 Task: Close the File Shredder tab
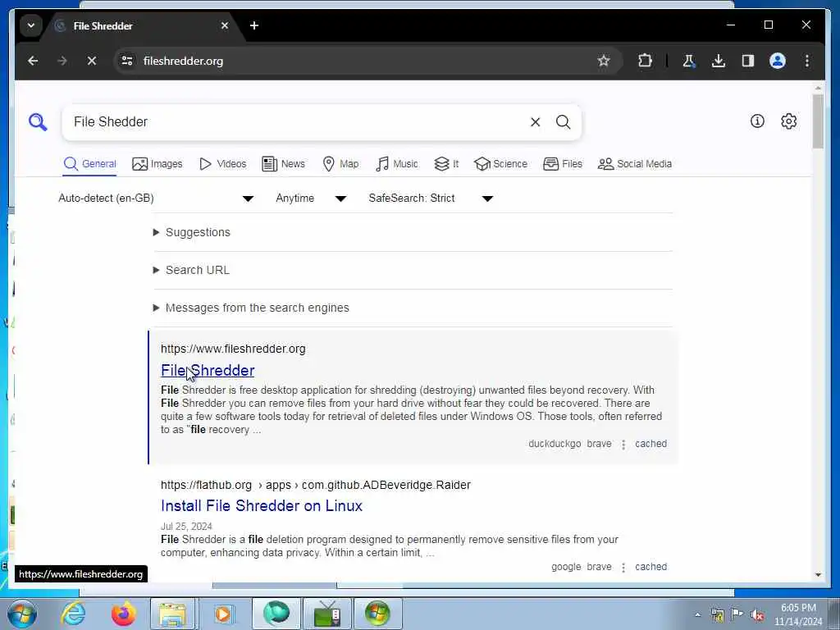click(x=225, y=25)
